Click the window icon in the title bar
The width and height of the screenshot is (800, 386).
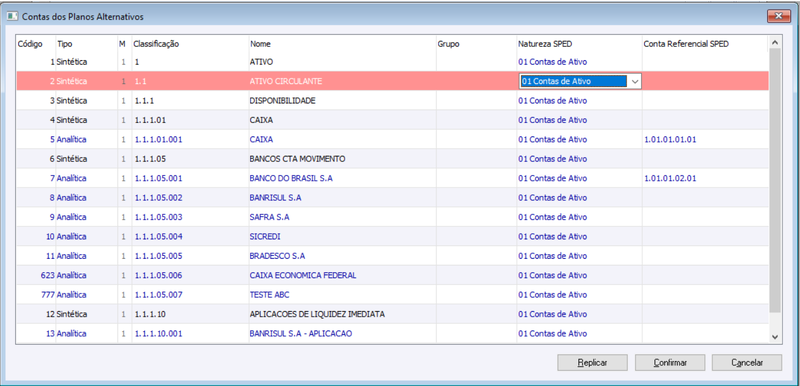11,16
